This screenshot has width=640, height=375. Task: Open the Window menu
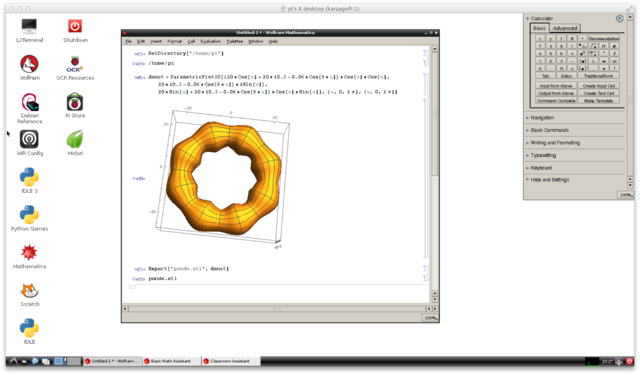point(256,41)
